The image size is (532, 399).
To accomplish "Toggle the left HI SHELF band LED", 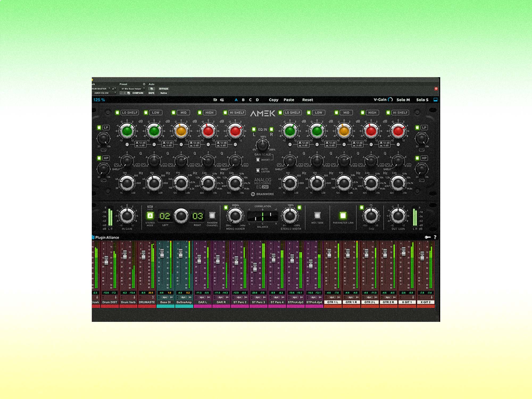I will (225, 113).
